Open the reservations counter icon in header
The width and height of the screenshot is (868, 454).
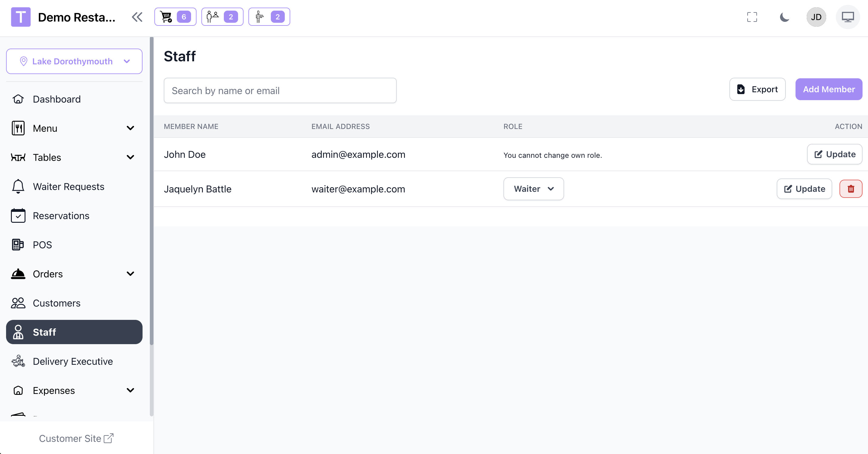coord(222,17)
